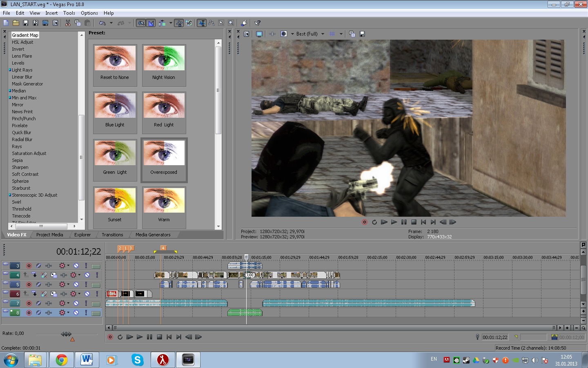This screenshot has width=588, height=368.
Task: Click the Copy icon in the main toolbar
Action: pyautogui.click(x=78, y=23)
